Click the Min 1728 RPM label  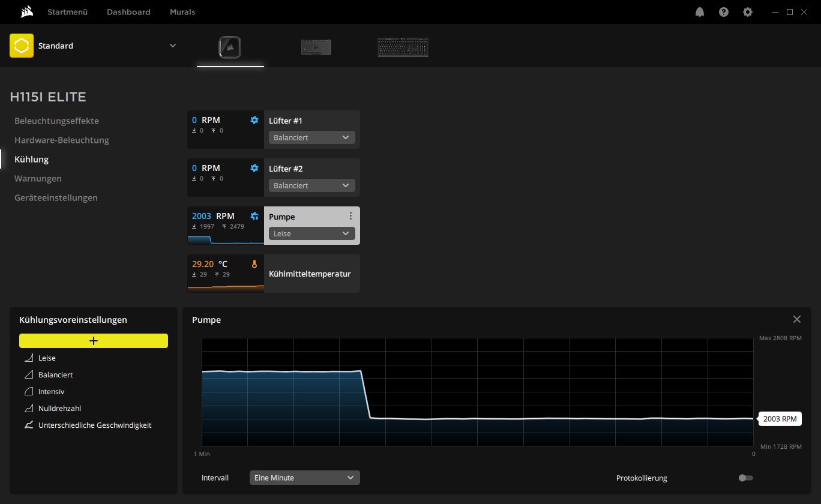(x=781, y=447)
